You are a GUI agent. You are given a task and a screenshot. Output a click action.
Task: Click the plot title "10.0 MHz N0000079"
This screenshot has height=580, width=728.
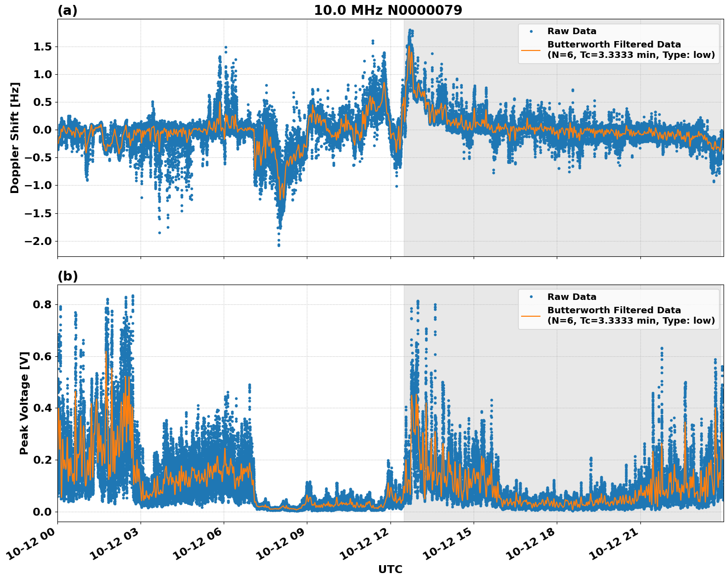click(x=388, y=10)
